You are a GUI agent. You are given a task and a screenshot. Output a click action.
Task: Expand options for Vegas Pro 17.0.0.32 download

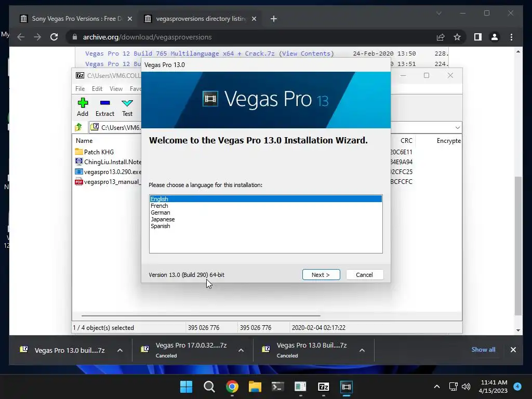tap(241, 350)
